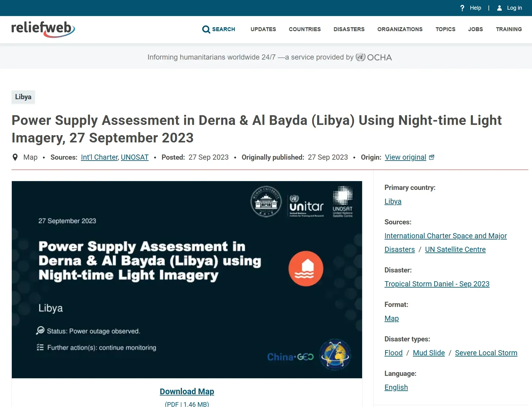Go to the JOBS section

[x=475, y=29]
